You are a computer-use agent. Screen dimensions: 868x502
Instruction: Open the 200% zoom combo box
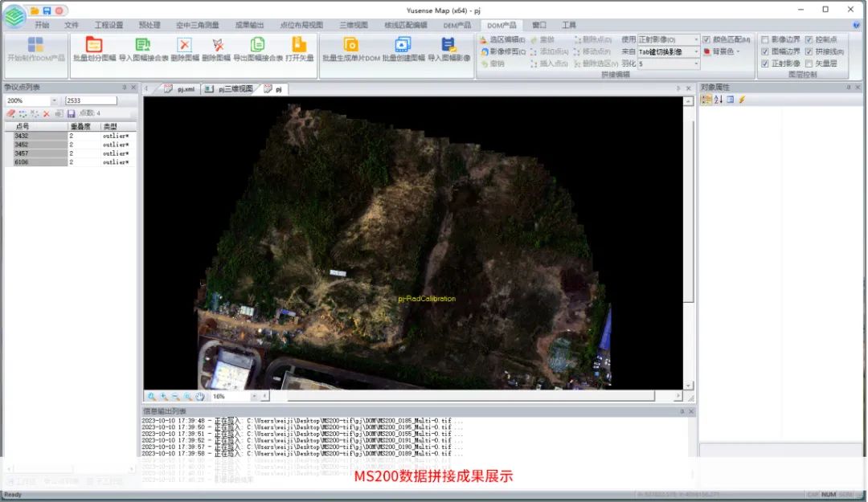[54, 100]
